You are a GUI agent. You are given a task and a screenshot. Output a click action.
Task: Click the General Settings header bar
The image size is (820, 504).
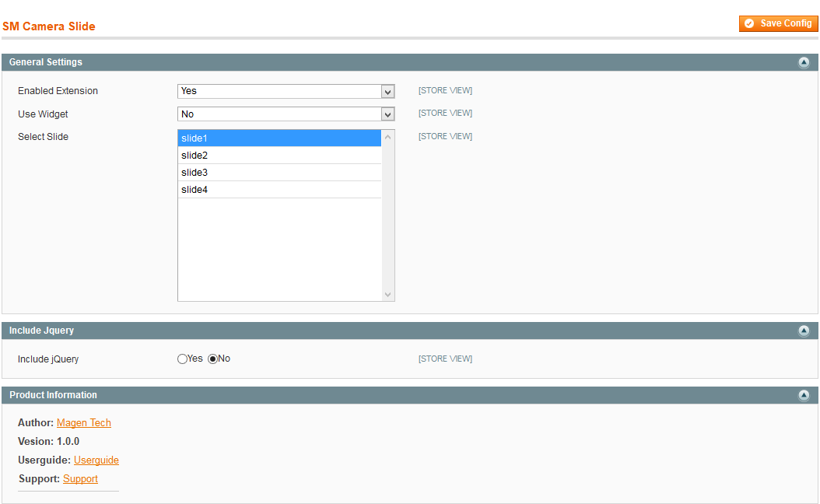point(409,62)
